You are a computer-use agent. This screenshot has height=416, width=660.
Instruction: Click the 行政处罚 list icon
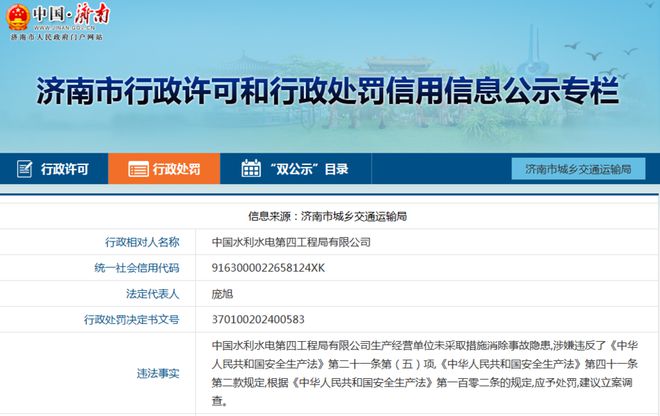[x=138, y=169]
